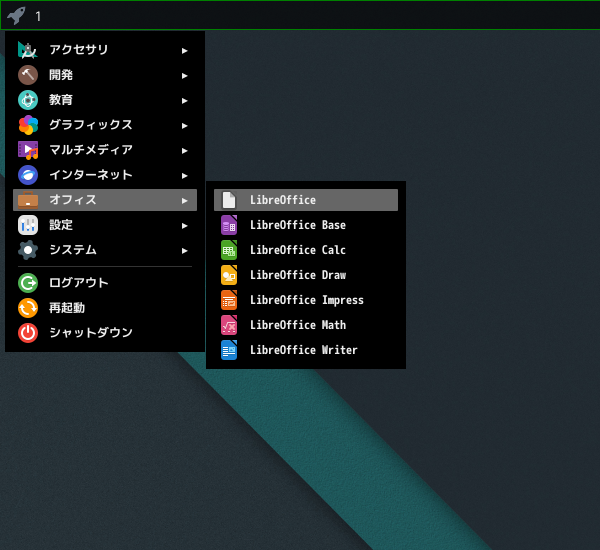
Task: Open the 教育 menu entry
Action: [x=105, y=100]
